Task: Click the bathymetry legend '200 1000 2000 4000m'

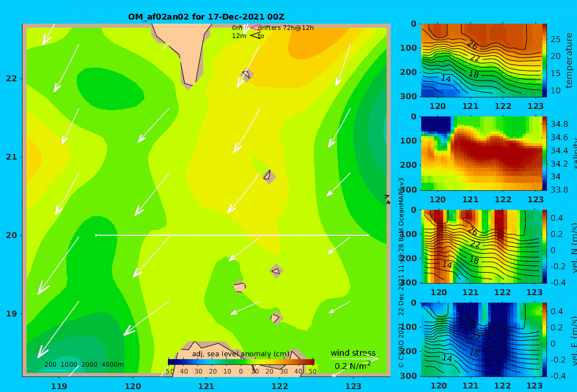Action: pos(84,364)
